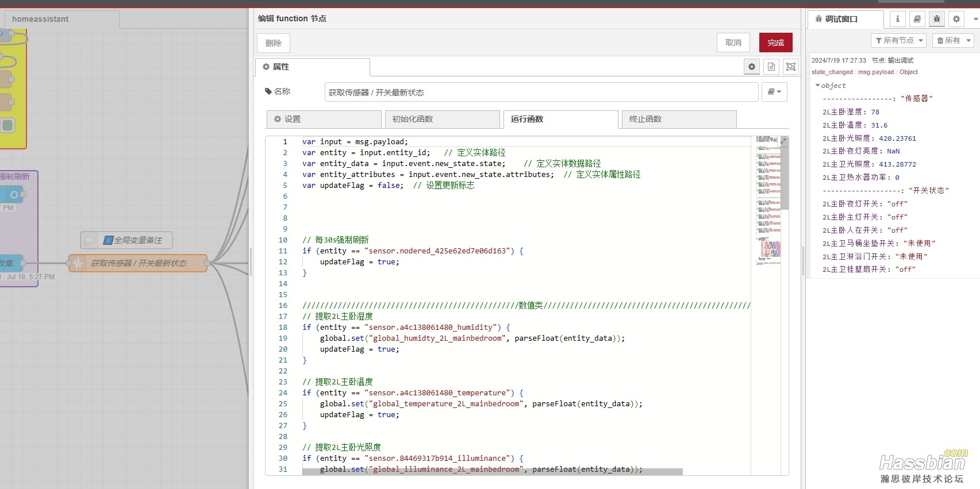Click the debug message 节点: 输出调试 link
The height and width of the screenshot is (489, 980).
click(892, 60)
